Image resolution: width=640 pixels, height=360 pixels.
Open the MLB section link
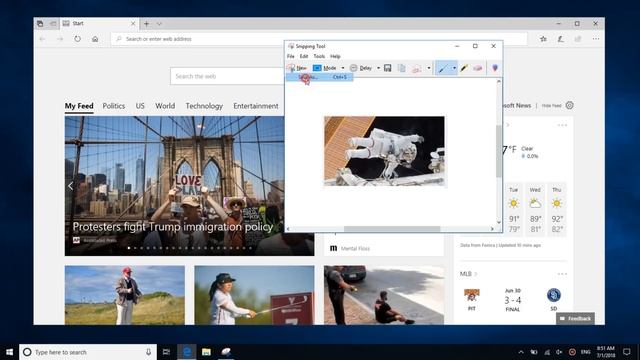[468, 274]
